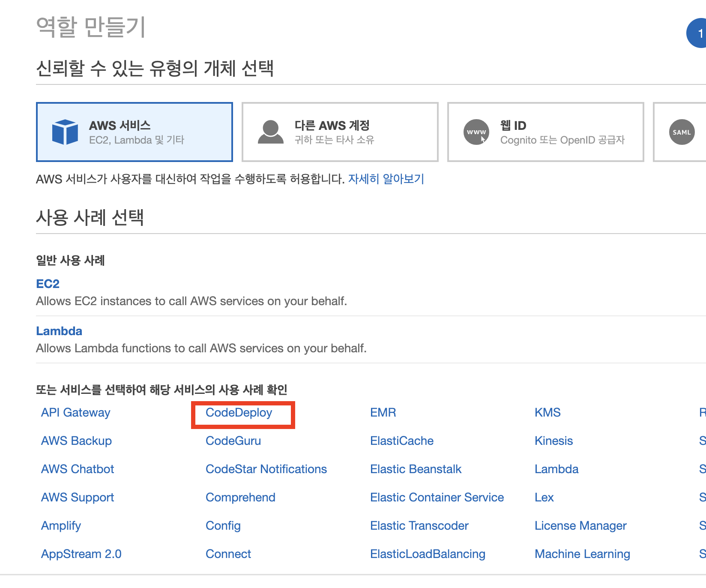Select the Lambda general use case heading
The height and width of the screenshot is (588, 706).
click(x=59, y=331)
